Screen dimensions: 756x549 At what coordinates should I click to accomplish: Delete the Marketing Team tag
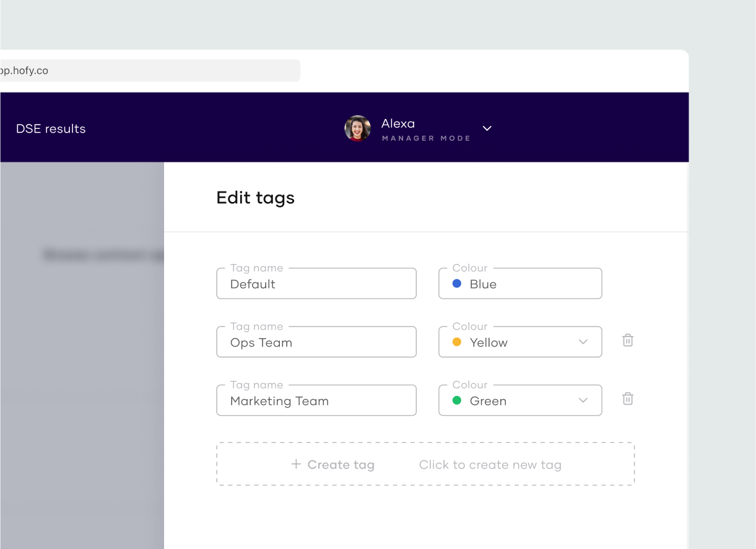pos(627,398)
